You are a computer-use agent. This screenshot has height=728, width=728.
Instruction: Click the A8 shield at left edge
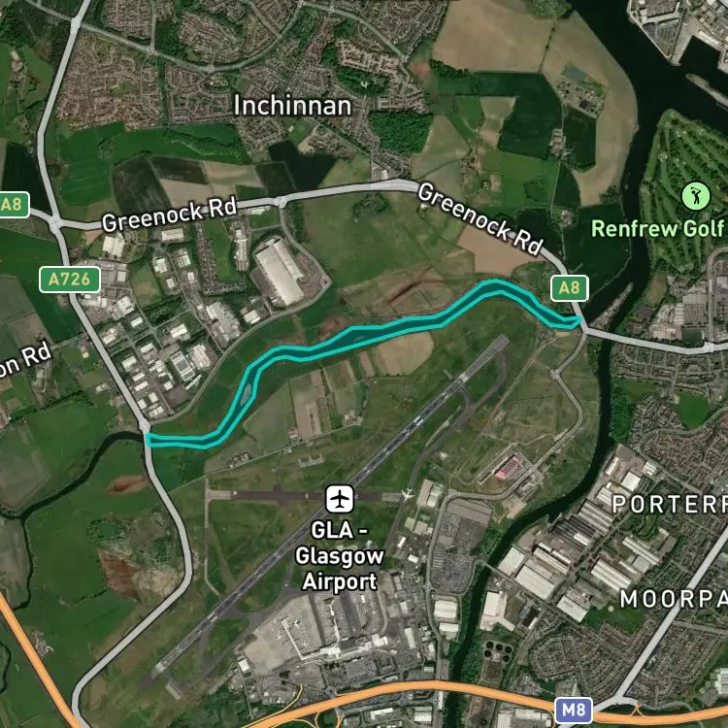(14, 204)
